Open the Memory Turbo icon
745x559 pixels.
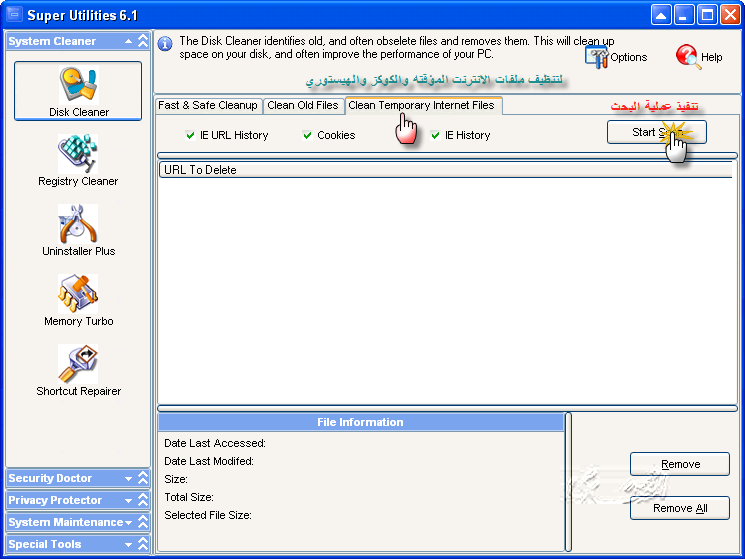point(78,294)
